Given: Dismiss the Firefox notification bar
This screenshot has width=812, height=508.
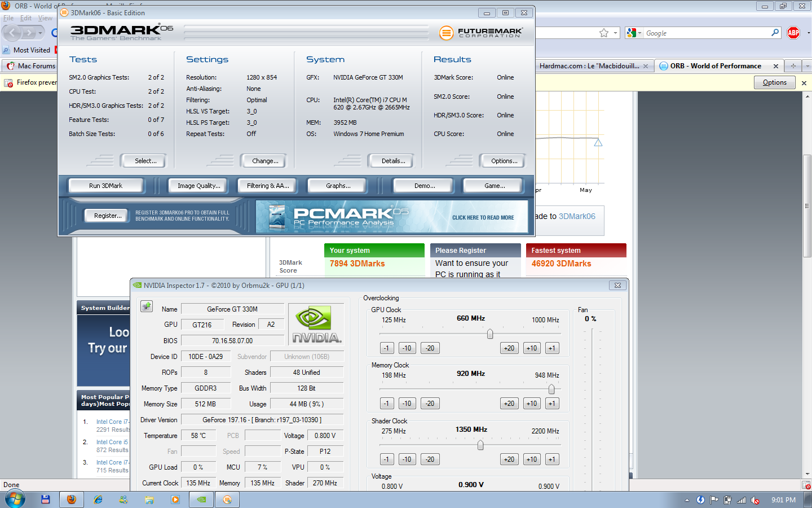Looking at the screenshot, I should click(x=804, y=83).
